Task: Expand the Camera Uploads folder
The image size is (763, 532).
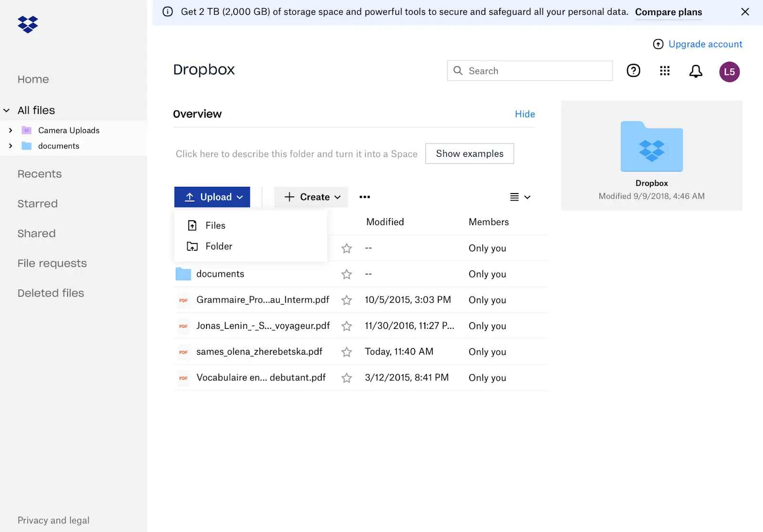Action: click(10, 130)
